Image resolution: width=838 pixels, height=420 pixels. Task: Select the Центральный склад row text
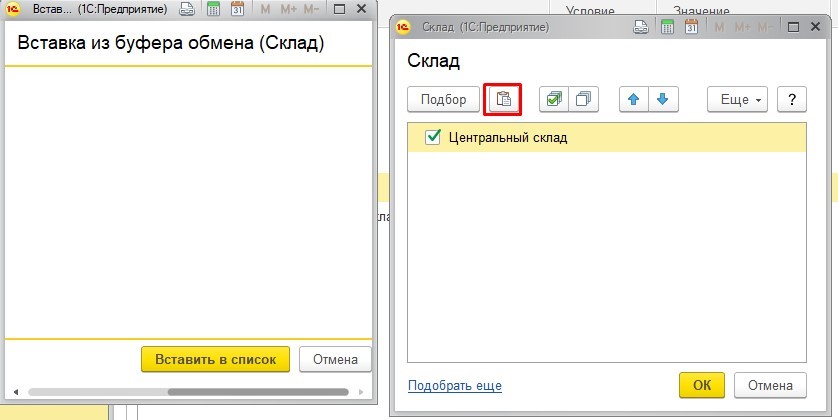(x=508, y=137)
